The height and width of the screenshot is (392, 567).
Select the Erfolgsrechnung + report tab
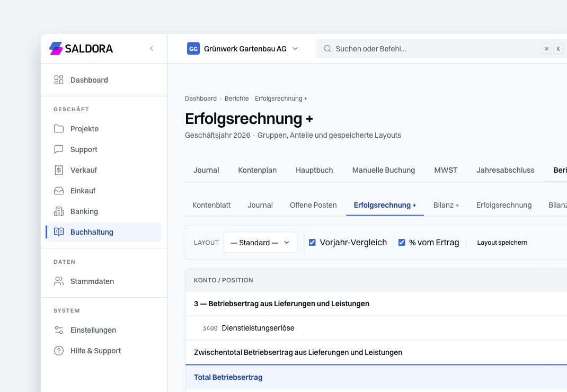pyautogui.click(x=385, y=205)
